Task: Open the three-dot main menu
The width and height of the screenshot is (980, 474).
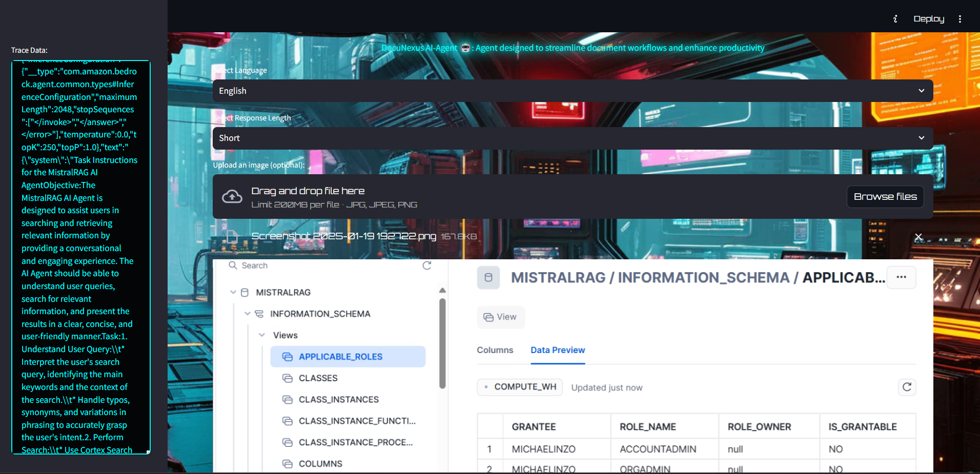Action: coord(960,19)
